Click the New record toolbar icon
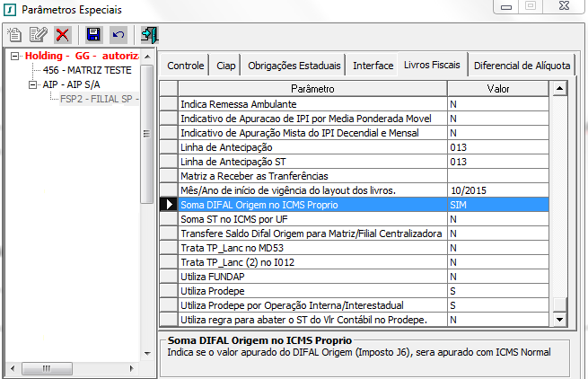Viewport: 588px width, 379px height. point(14,35)
